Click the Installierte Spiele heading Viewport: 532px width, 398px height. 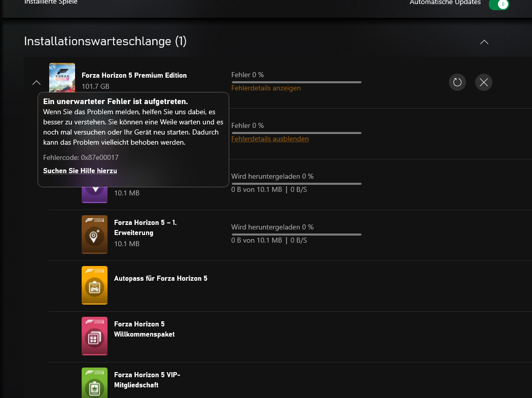[51, 2]
